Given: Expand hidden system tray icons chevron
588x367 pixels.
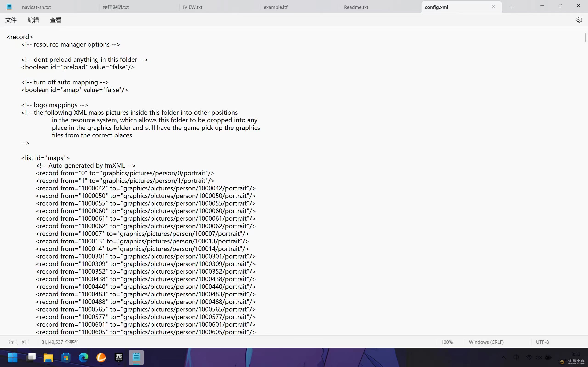Looking at the screenshot, I should point(503,357).
